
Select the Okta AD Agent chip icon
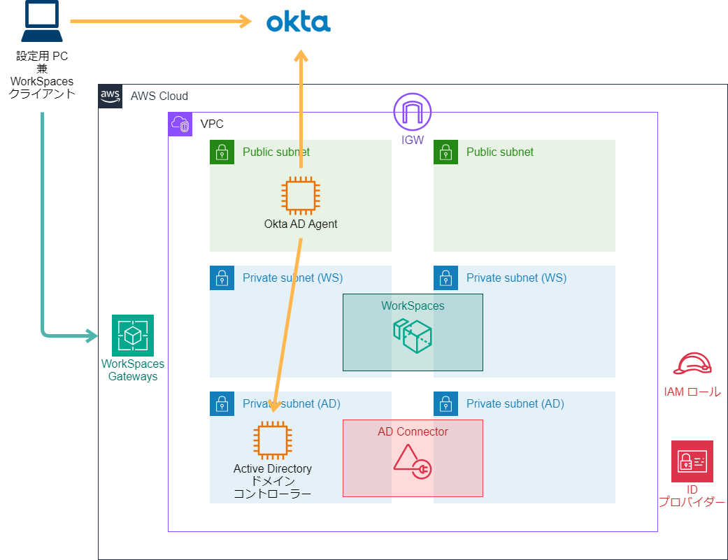(300, 194)
